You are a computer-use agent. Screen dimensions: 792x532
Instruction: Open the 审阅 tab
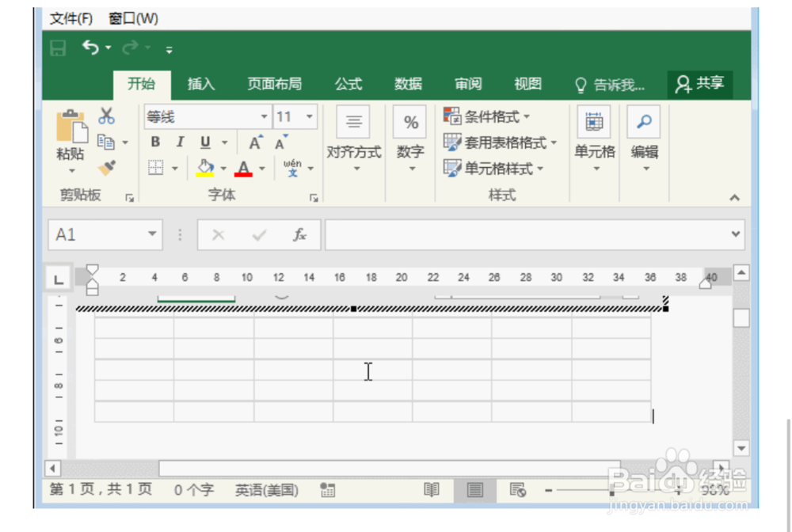tap(468, 84)
